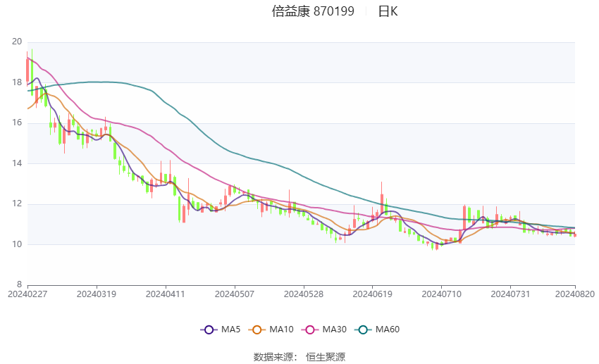Click the x-axis date label 20240710

point(442,294)
